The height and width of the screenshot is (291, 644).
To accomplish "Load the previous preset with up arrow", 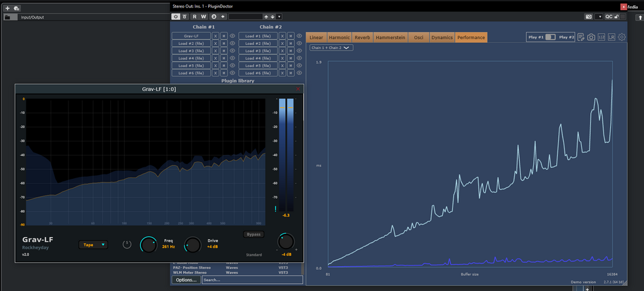I will coord(266,17).
